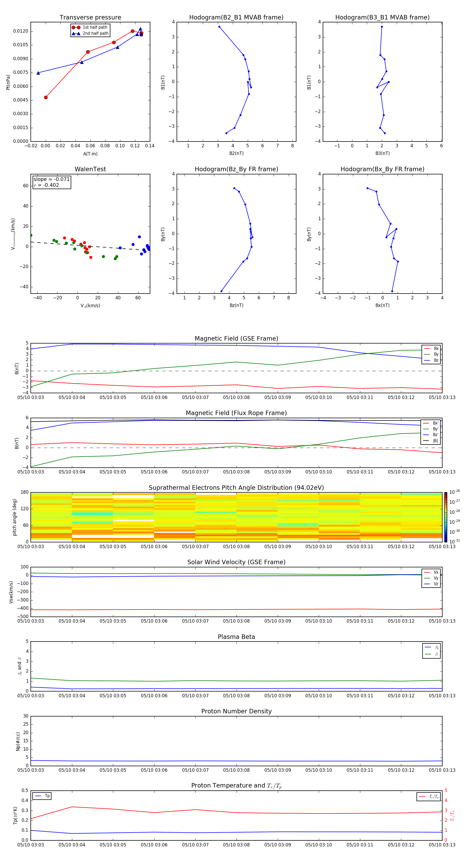Click "Bz'" in the Flux Rope legend

pos(436,435)
